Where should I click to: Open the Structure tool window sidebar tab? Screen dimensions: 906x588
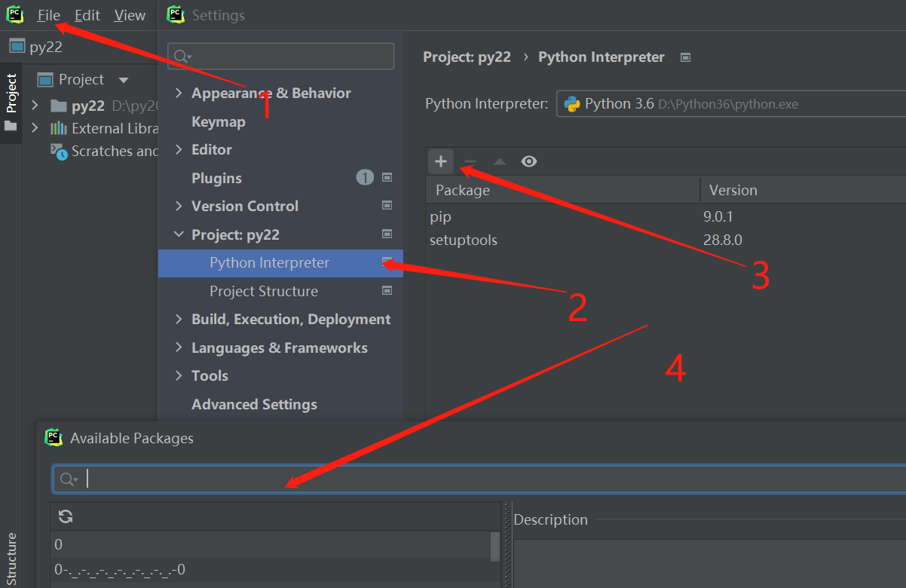coord(11,559)
